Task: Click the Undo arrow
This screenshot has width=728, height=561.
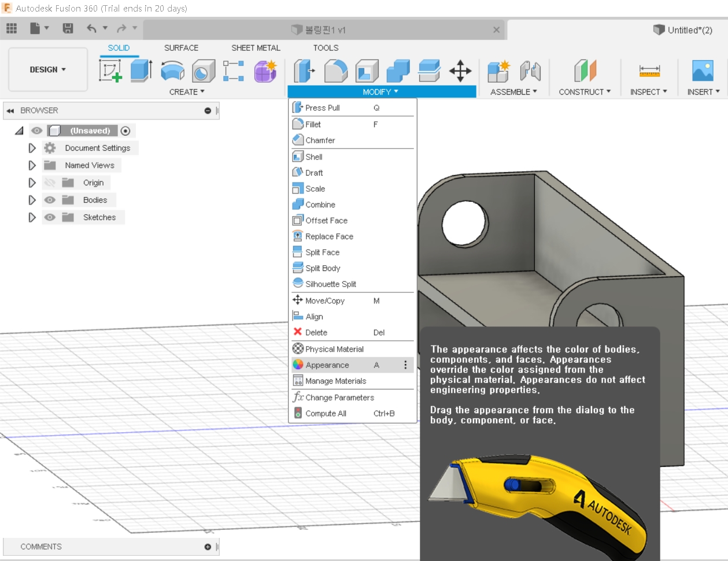Action: 91,28
